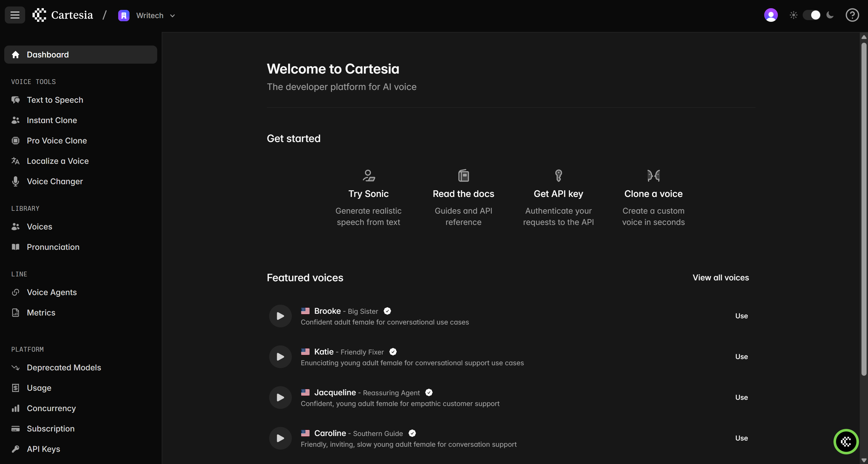Open Pro Voice Clone
The height and width of the screenshot is (464, 868).
point(57,141)
